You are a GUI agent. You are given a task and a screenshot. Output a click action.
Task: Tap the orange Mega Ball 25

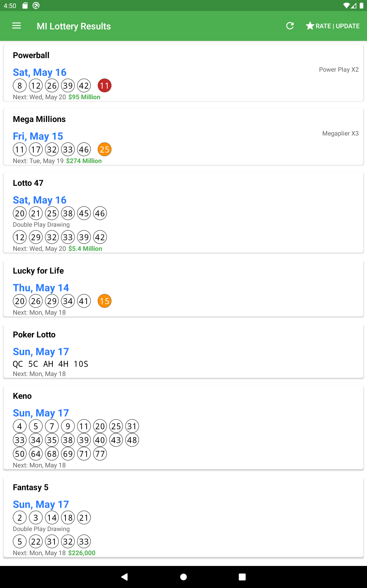(104, 150)
